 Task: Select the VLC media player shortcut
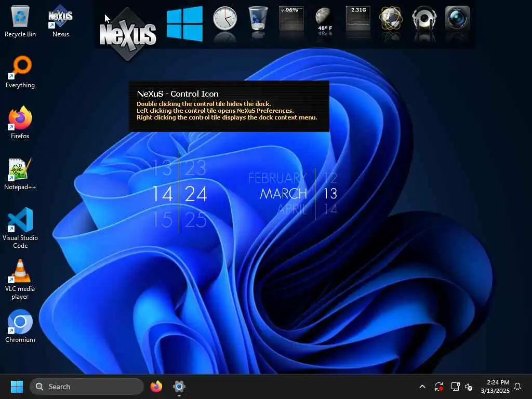(x=20, y=280)
